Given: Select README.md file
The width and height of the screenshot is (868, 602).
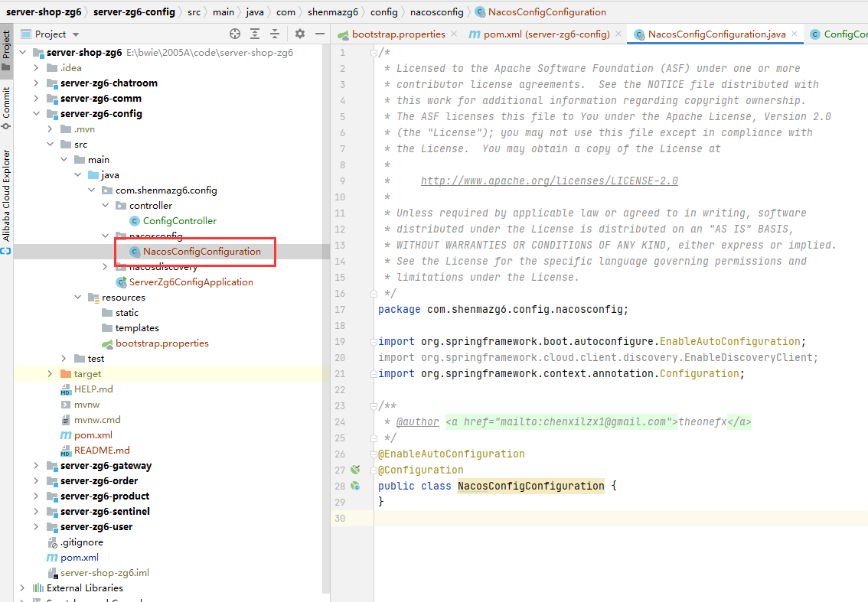Looking at the screenshot, I should click(102, 451).
